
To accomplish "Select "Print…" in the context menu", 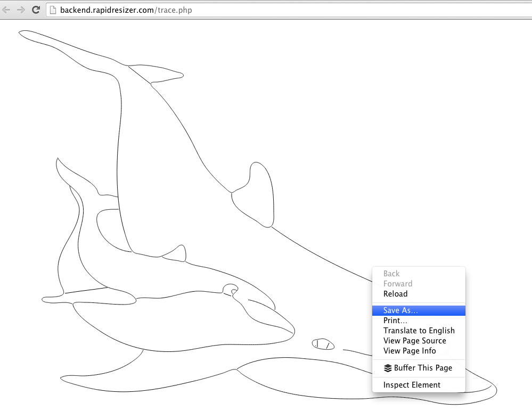I will [x=395, y=321].
